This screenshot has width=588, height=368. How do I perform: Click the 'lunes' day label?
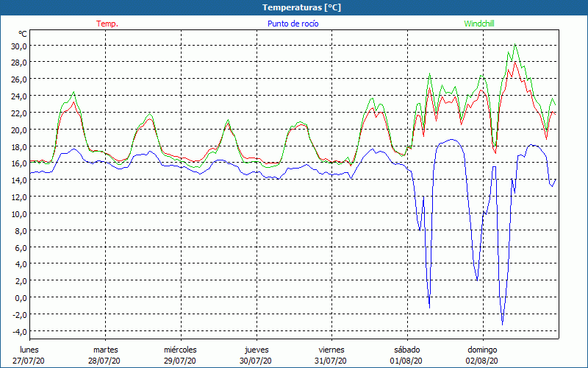[x=29, y=350]
